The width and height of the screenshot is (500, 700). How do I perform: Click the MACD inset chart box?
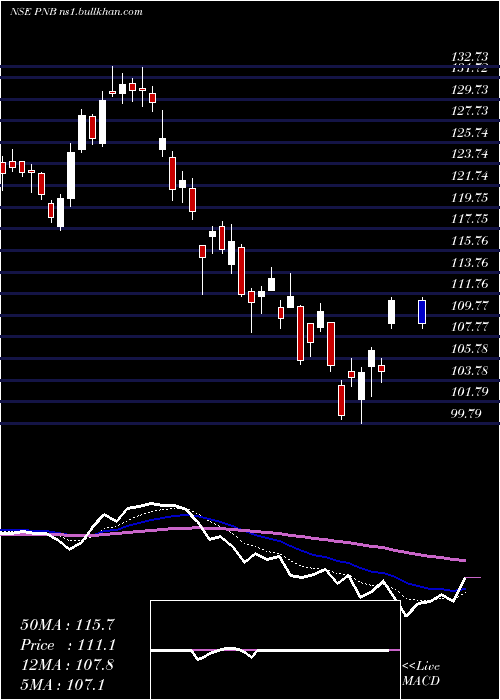pos(275,650)
